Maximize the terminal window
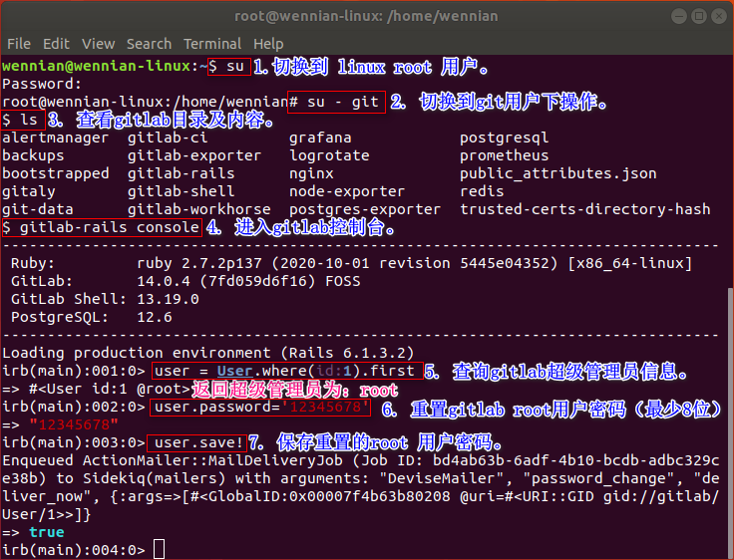This screenshot has width=734, height=560. coord(699,16)
